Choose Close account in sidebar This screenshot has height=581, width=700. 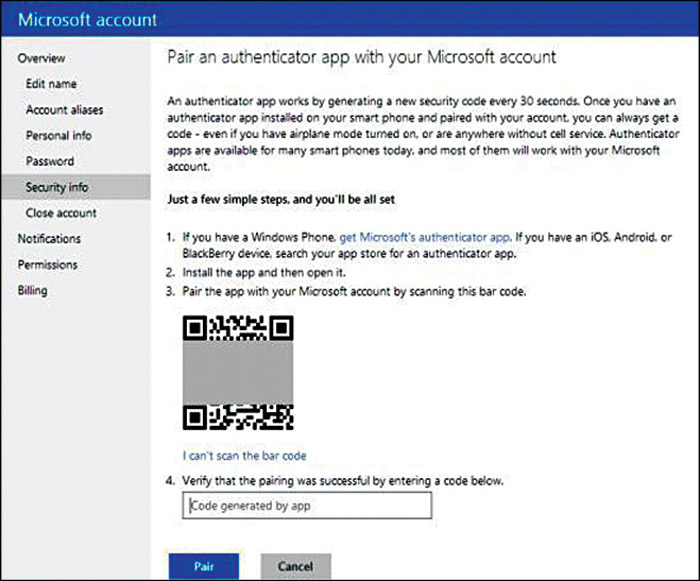(61, 213)
